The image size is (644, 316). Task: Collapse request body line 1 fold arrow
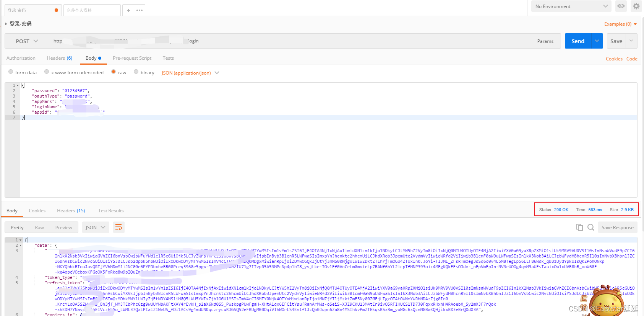pyautogui.click(x=18, y=85)
